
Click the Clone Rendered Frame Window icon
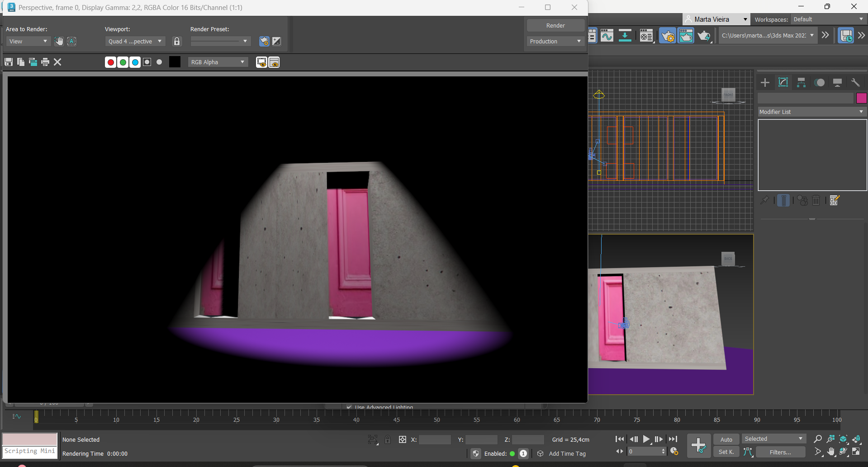[33, 62]
